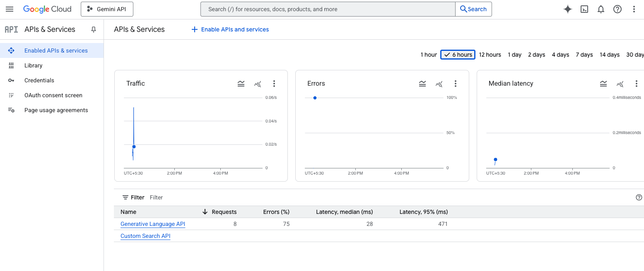Sort by Latency, median (ms) column

(x=345, y=212)
